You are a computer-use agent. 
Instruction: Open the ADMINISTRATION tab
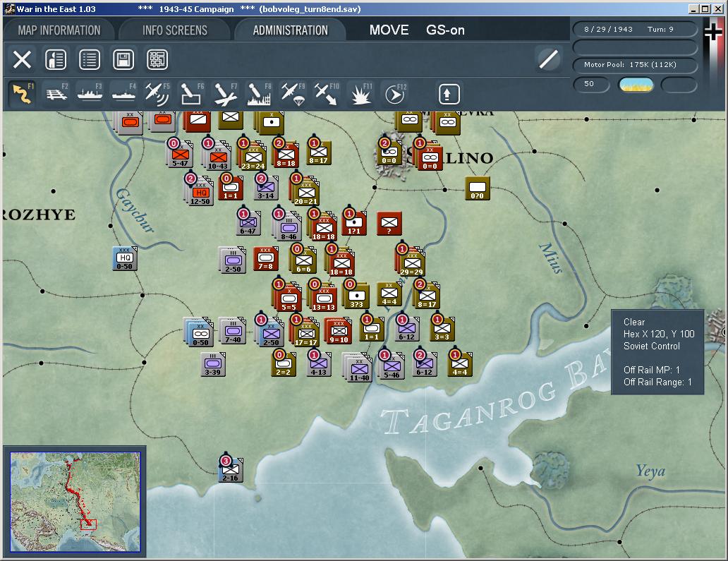[290, 30]
